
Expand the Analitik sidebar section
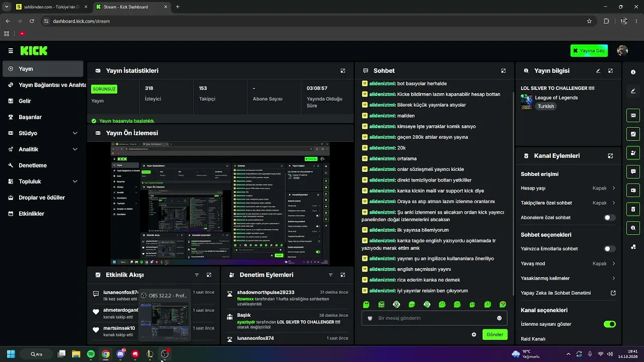click(43, 149)
